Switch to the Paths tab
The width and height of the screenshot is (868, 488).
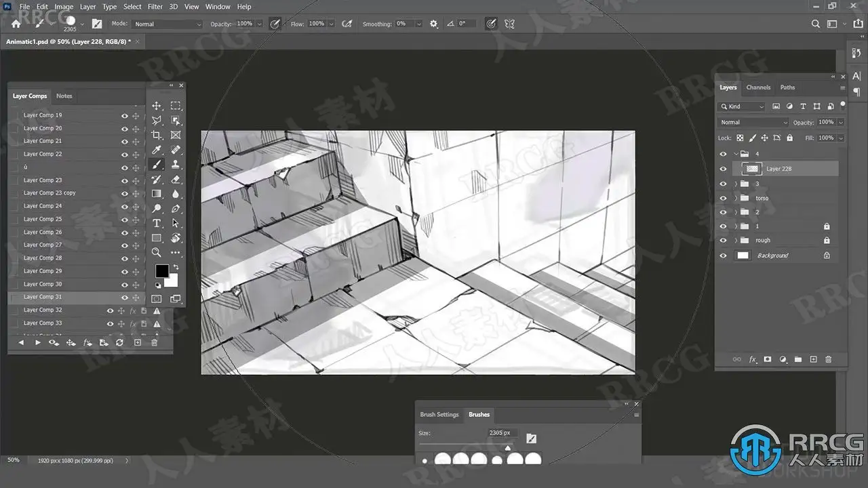click(x=787, y=87)
